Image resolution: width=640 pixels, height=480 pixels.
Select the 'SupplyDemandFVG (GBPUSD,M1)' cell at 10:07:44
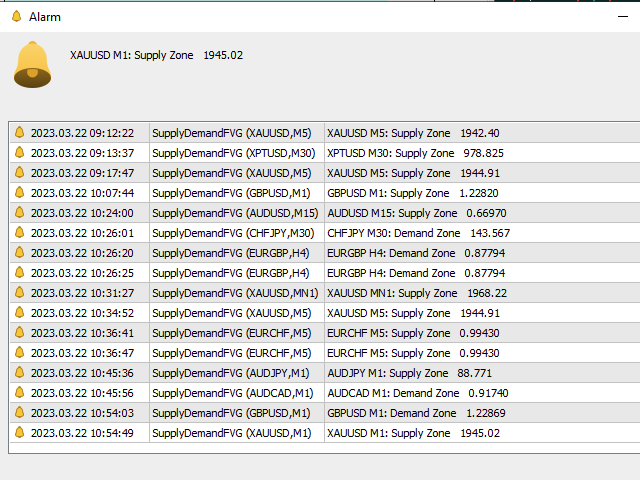[x=231, y=193]
